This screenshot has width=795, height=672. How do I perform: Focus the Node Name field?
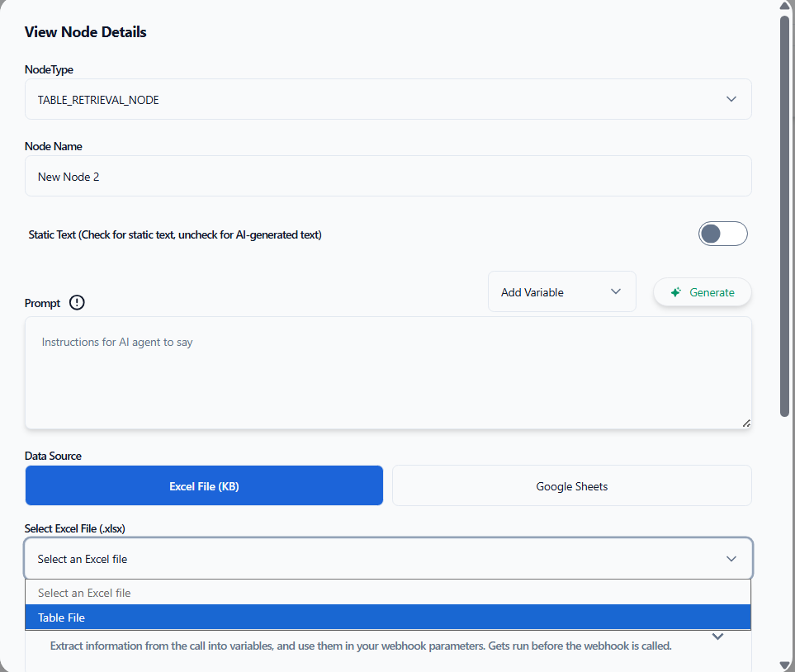coord(388,176)
